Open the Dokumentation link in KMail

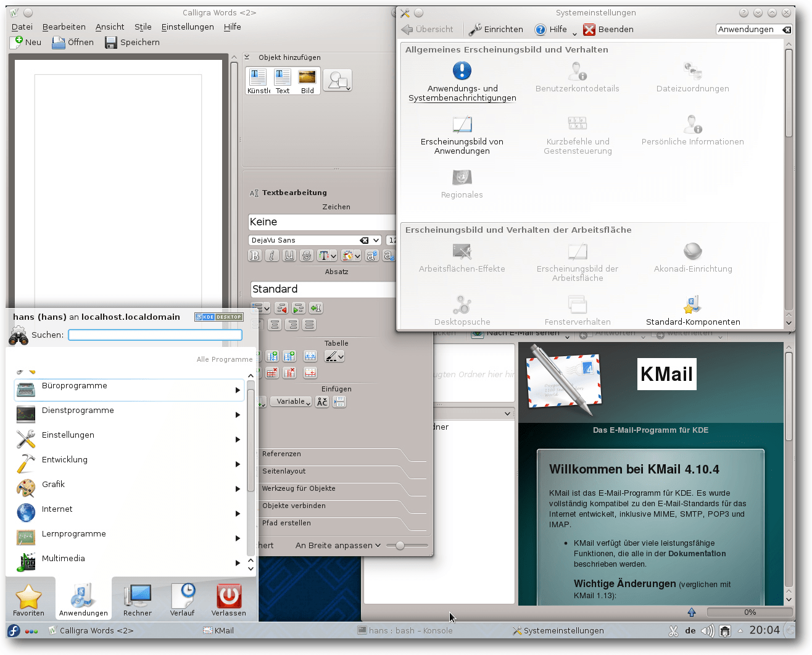(697, 554)
